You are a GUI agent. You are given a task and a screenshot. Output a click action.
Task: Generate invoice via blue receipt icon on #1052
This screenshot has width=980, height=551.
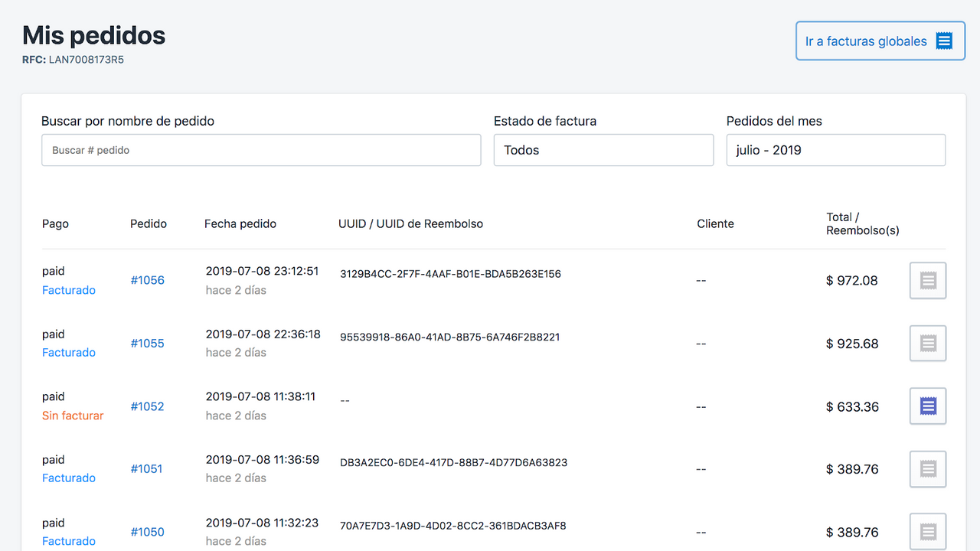click(927, 406)
